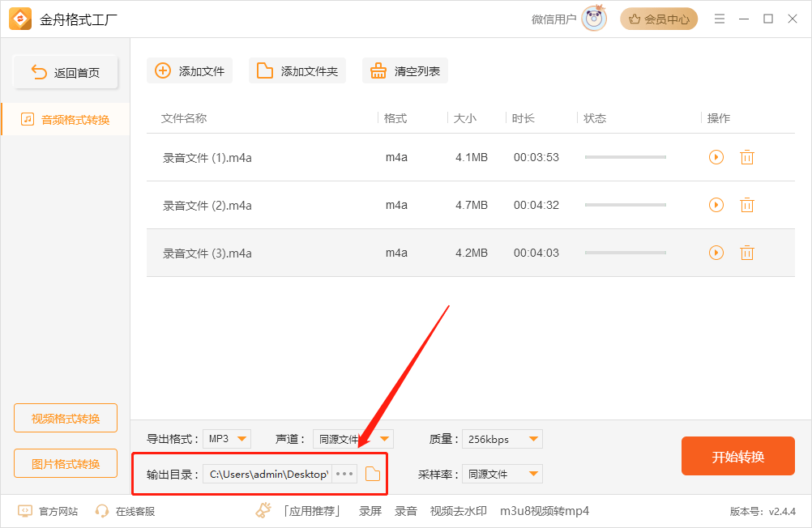The width and height of the screenshot is (812, 528).
Task: Close the 金舟格式工厂 window
Action: click(x=793, y=19)
